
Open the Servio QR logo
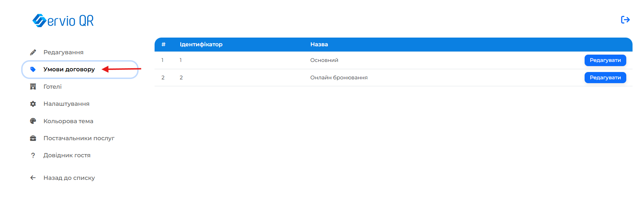tap(63, 21)
